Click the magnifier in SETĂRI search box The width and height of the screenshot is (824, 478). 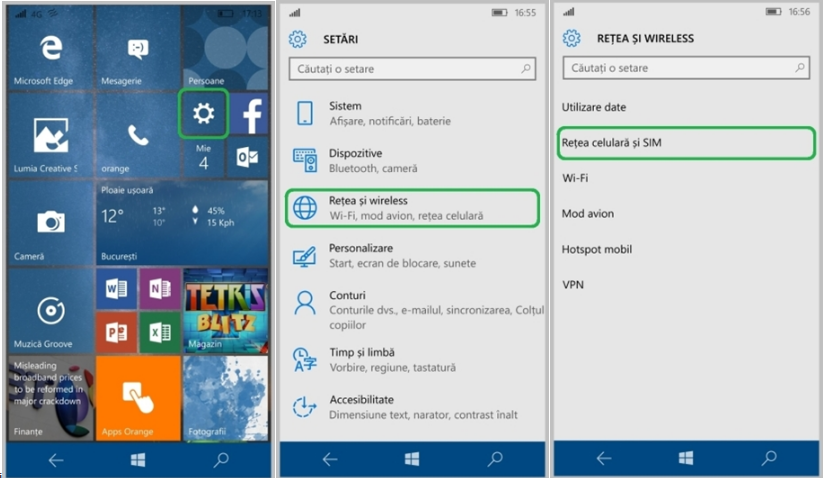525,68
